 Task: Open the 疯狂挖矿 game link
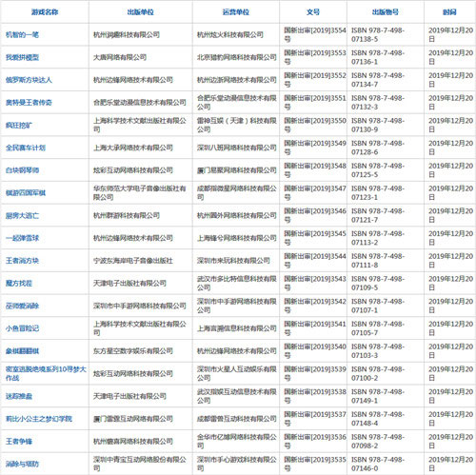coord(19,125)
